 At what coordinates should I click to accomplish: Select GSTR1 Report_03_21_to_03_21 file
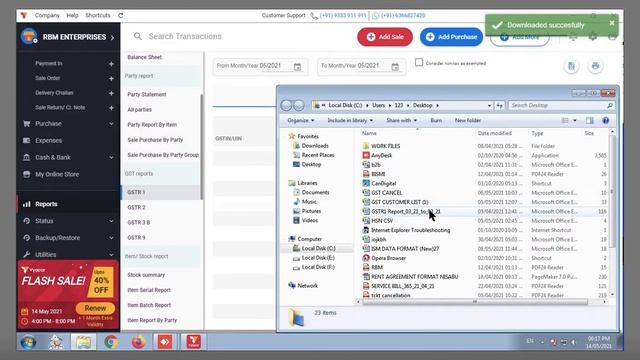pyautogui.click(x=406, y=211)
